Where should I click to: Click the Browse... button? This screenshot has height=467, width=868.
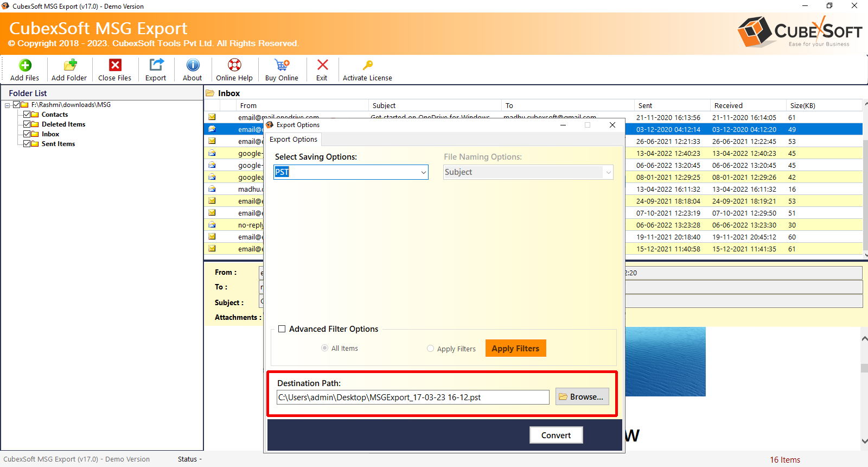tap(582, 397)
